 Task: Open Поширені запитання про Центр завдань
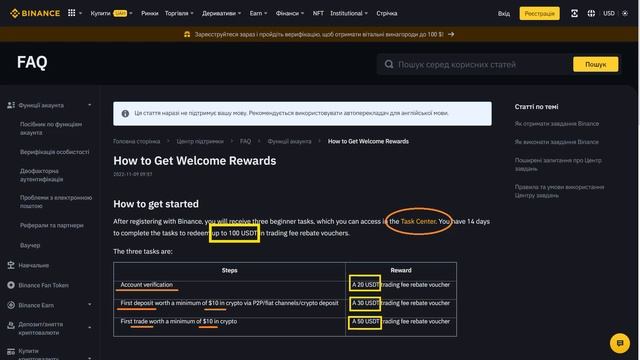(558, 164)
